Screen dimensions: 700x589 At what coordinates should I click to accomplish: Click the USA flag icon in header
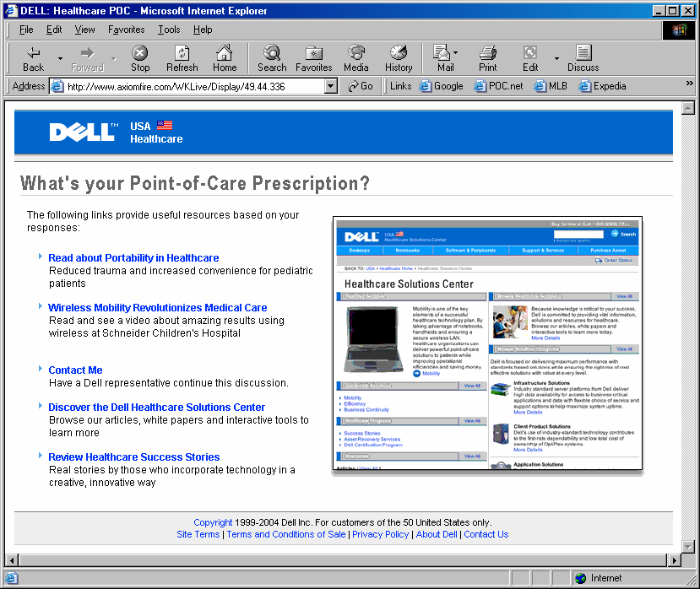click(x=165, y=126)
